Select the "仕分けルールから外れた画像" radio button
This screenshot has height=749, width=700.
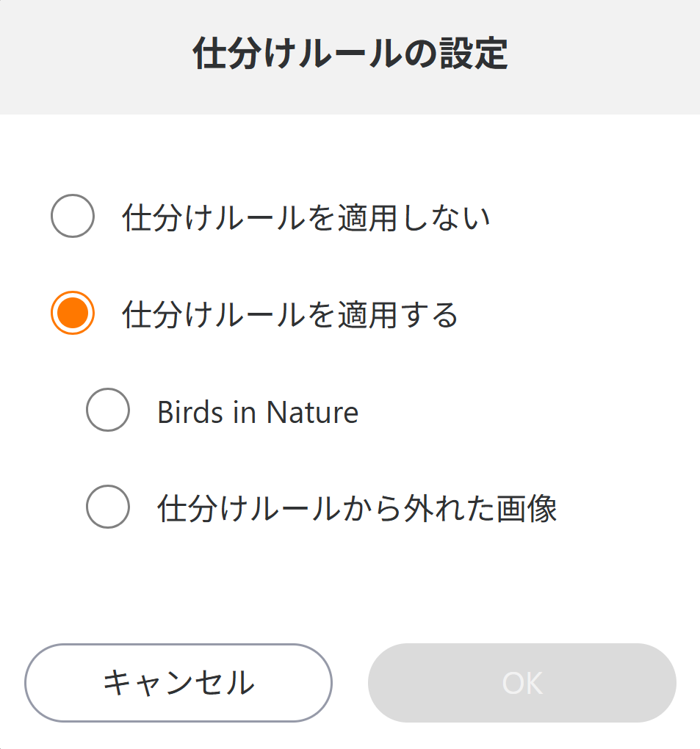[108, 507]
